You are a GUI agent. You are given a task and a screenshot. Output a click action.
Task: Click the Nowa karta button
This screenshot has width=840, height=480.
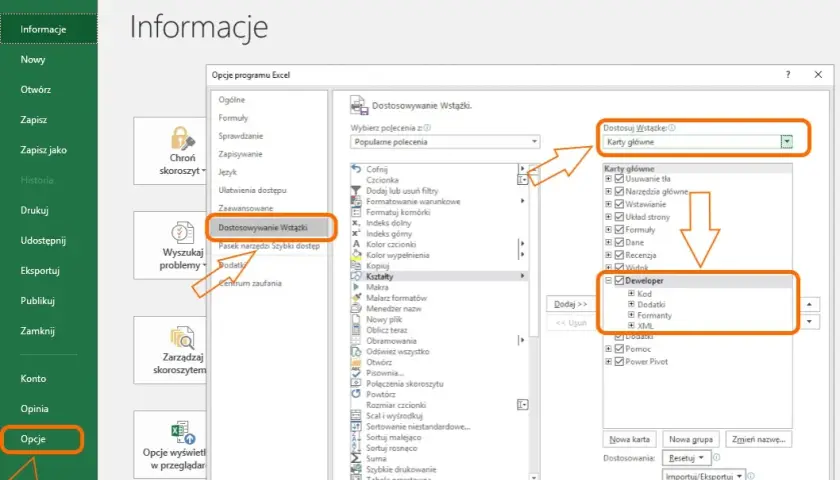point(629,439)
